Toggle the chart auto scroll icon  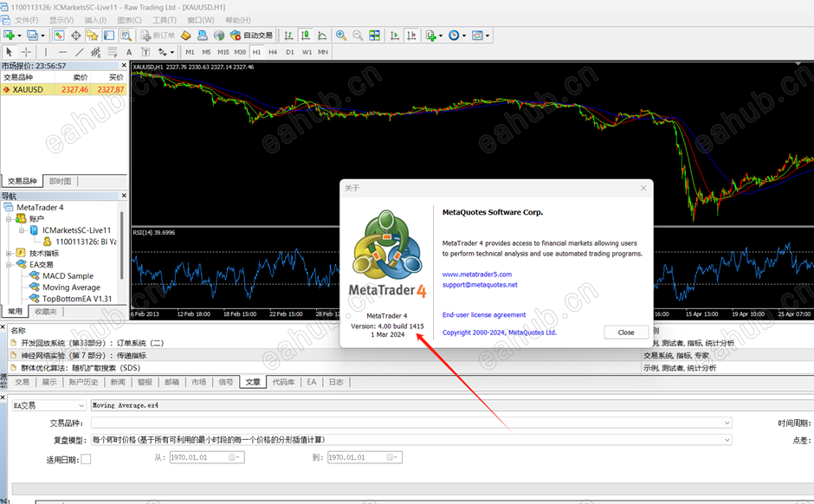pos(395,36)
